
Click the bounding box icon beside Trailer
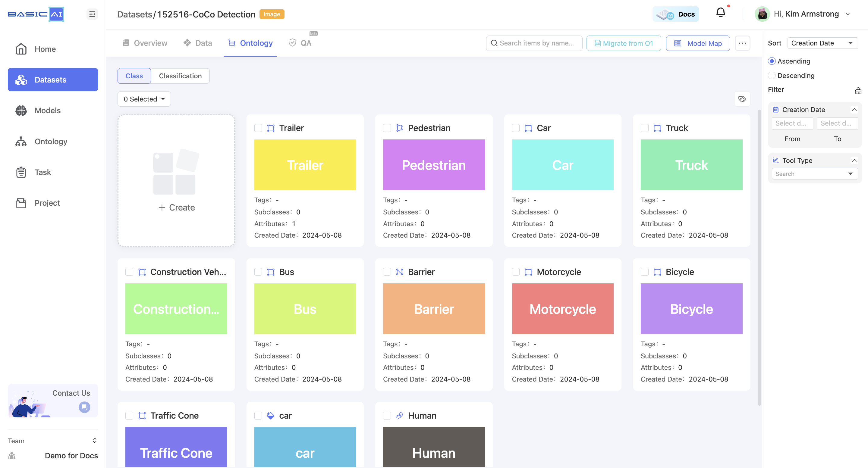(x=271, y=128)
